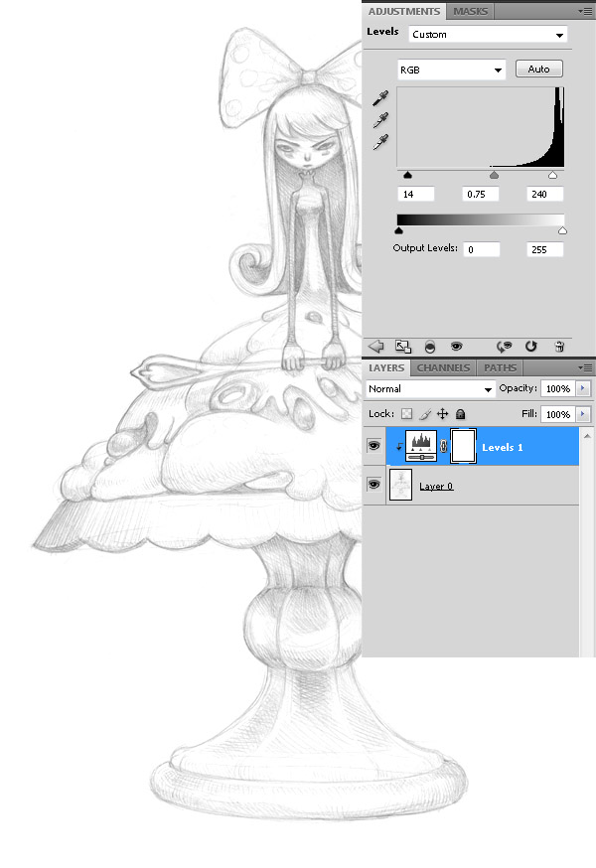This screenshot has width=596, height=868.
Task: Click the view previous state icon
Action: [504, 346]
